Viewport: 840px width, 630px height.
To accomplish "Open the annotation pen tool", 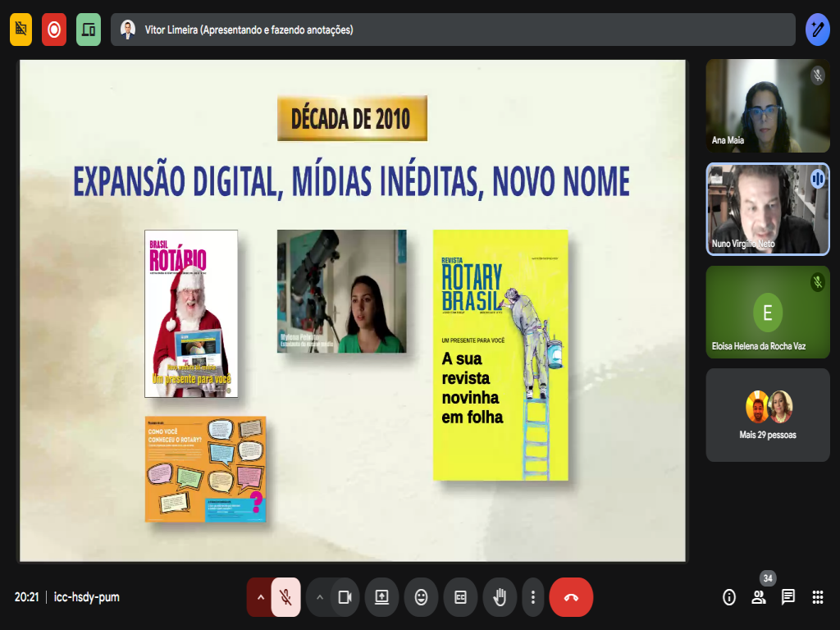I will coord(817,30).
